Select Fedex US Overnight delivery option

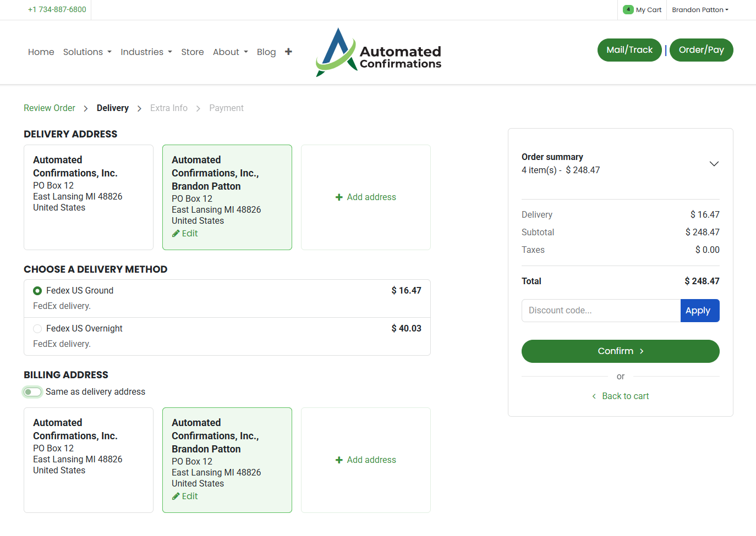(x=37, y=329)
